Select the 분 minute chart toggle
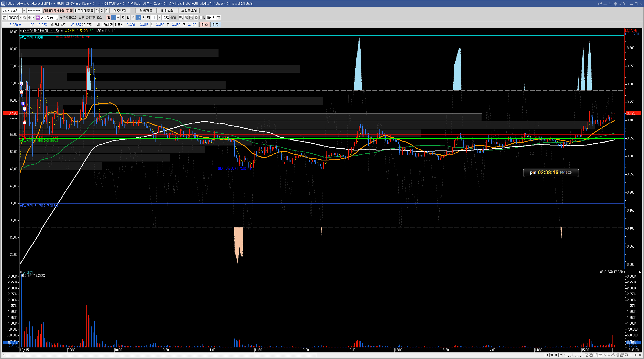This screenshot has width=644, height=359. (x=139, y=18)
